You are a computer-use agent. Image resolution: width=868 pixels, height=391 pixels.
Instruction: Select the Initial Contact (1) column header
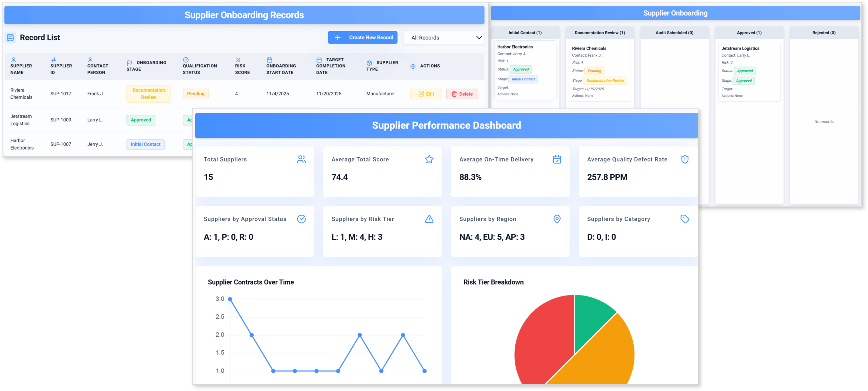pos(525,33)
